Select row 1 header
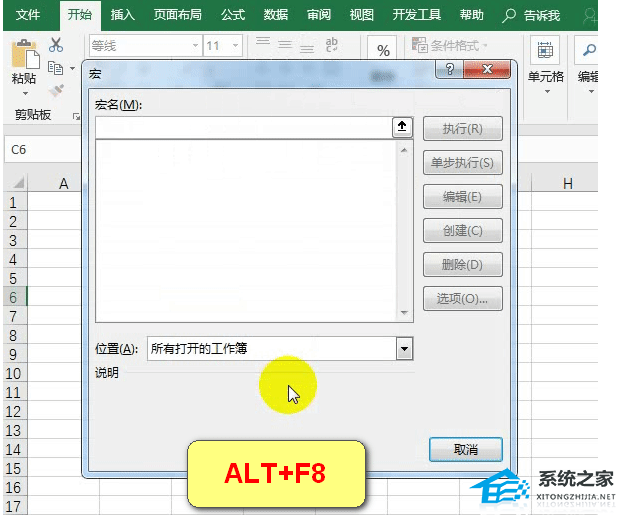The width and height of the screenshot is (631, 515). click(14, 202)
